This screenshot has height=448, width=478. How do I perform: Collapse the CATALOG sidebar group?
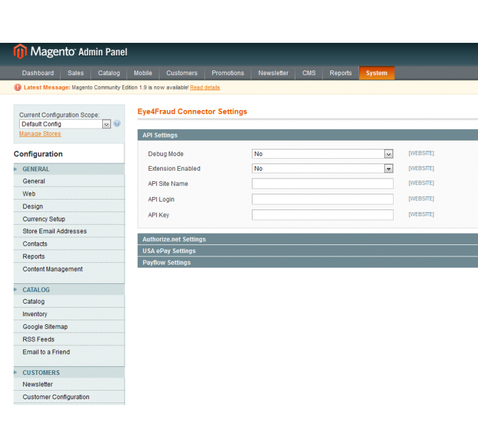pos(69,290)
